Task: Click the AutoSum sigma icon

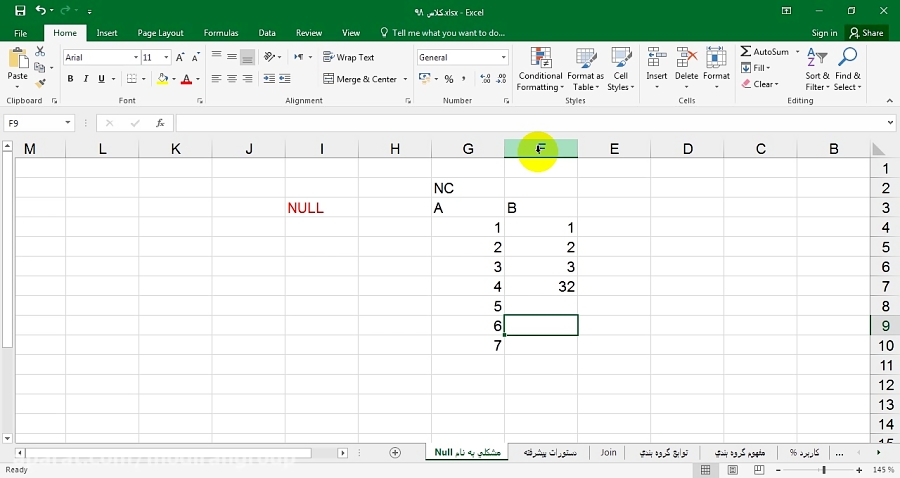Action: [747, 52]
